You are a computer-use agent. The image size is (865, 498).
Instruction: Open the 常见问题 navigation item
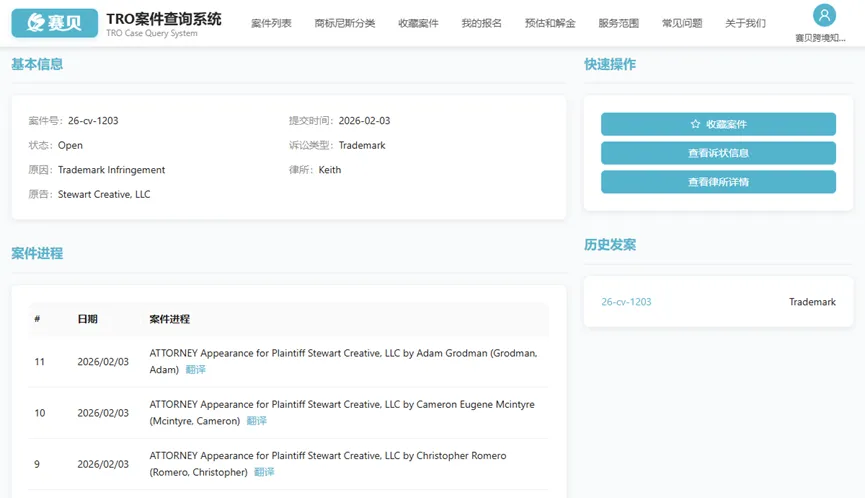(x=682, y=23)
